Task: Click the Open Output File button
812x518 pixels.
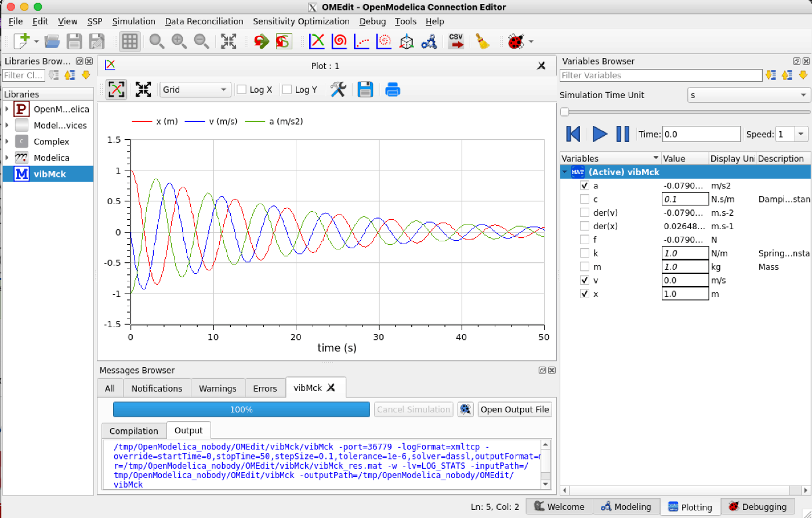Action: [514, 410]
